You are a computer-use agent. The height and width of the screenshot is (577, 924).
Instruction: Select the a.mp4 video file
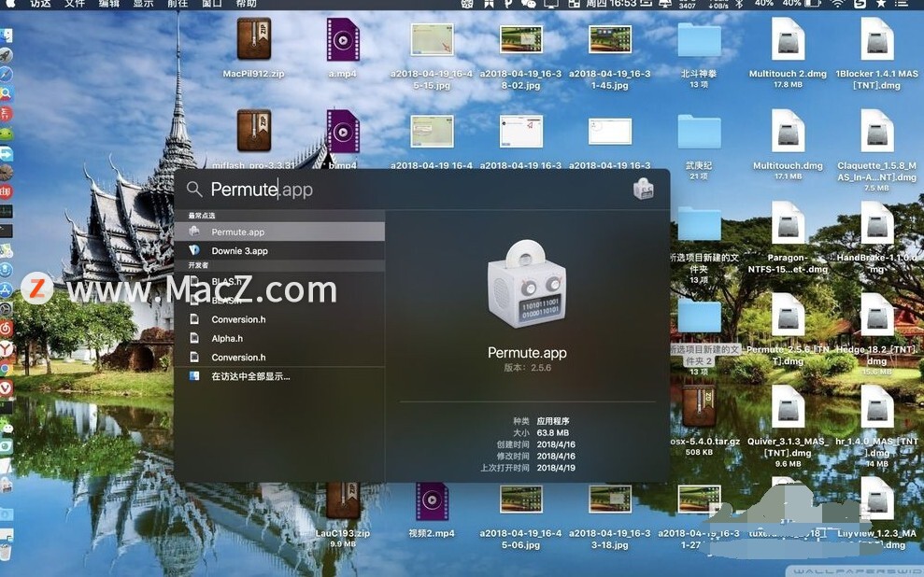pyautogui.click(x=342, y=39)
